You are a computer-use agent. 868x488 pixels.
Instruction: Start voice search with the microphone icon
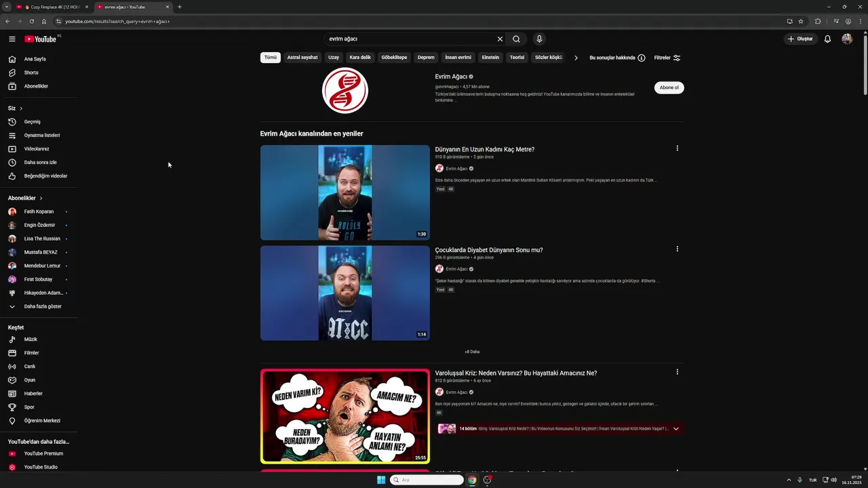pyautogui.click(x=539, y=39)
